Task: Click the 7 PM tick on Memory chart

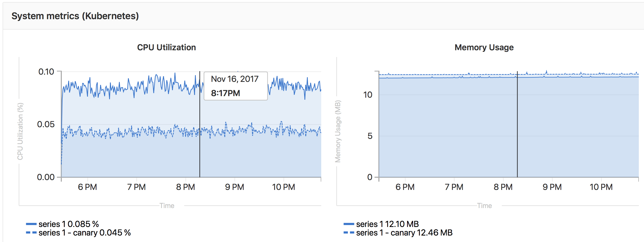Action: click(x=454, y=187)
